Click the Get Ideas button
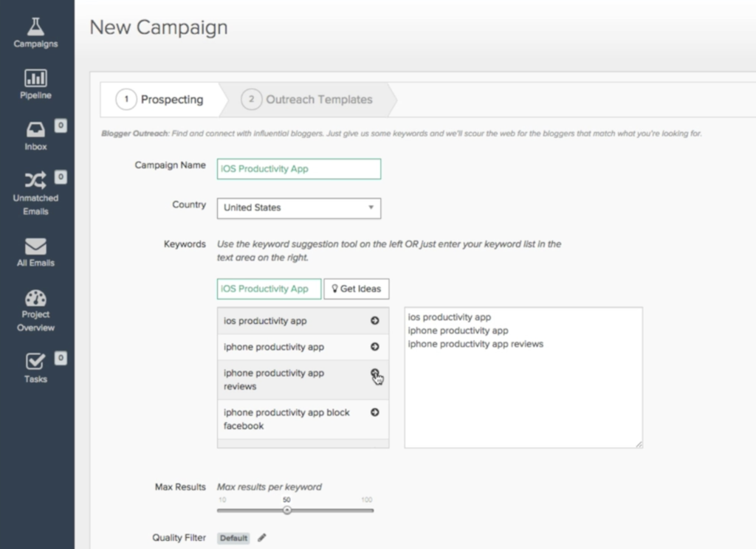Viewport: 756px width, 549px height. (x=356, y=289)
